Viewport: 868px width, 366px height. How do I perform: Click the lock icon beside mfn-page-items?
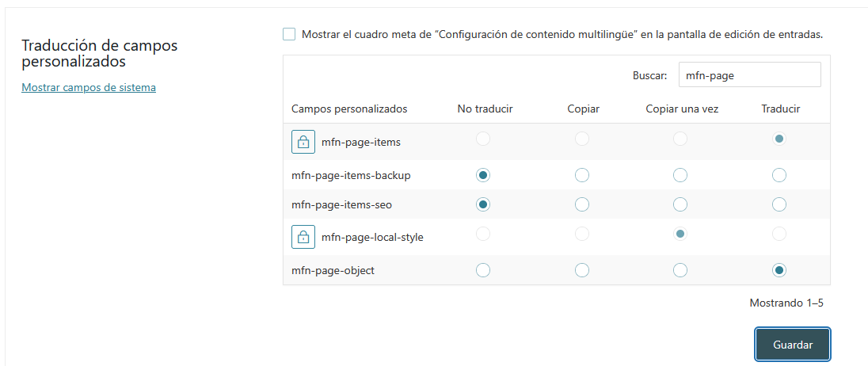pyautogui.click(x=303, y=142)
